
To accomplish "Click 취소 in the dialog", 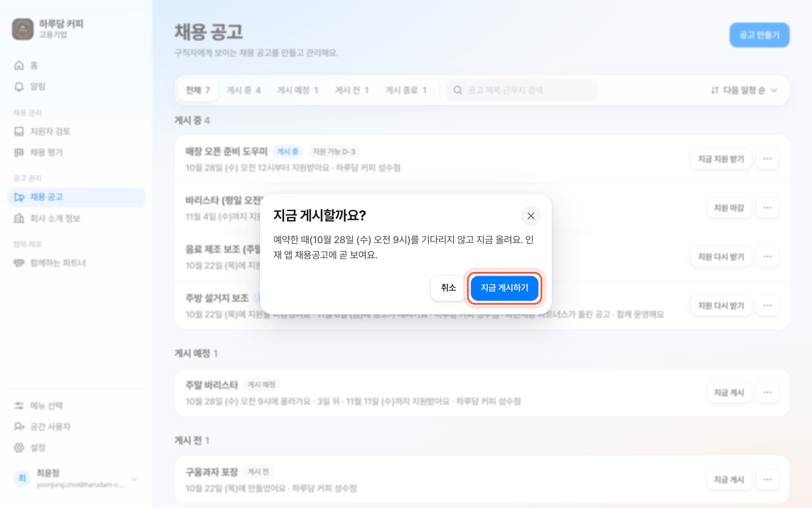I will pos(448,288).
